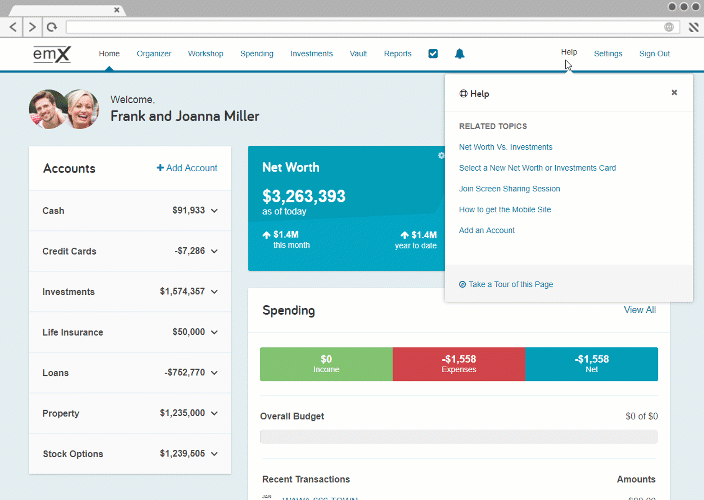This screenshot has height=500, width=704.
Task: Click Join Screen Sharing Session
Action: point(510,189)
